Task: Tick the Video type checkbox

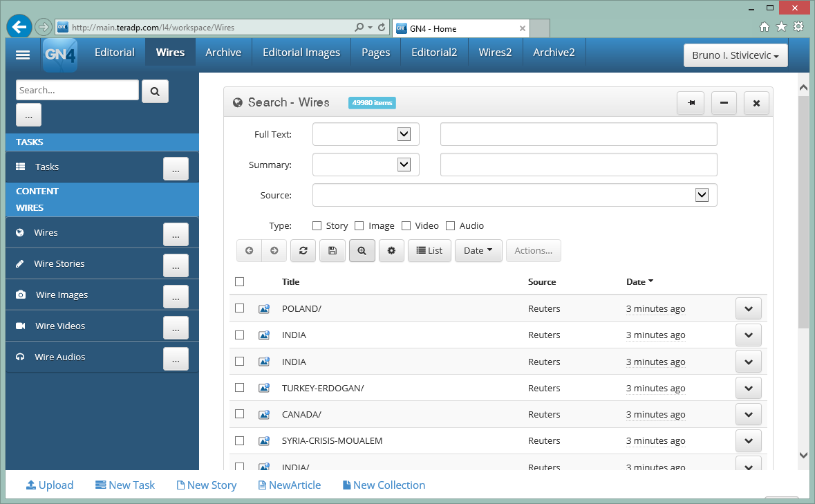Action: 406,225
